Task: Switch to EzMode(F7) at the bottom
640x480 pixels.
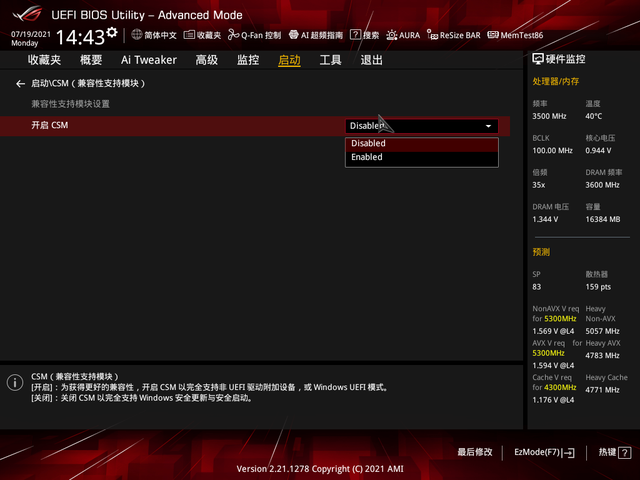Action: click(x=544, y=452)
